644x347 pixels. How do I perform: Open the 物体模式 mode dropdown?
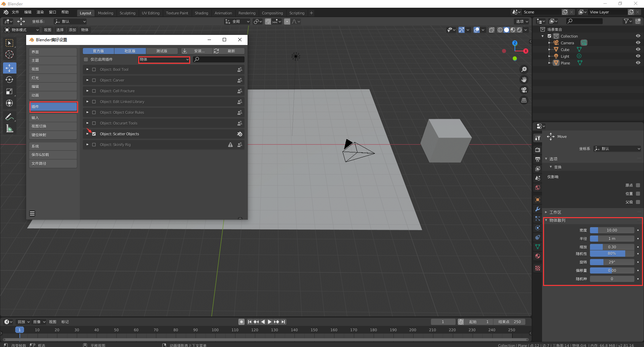click(22, 30)
